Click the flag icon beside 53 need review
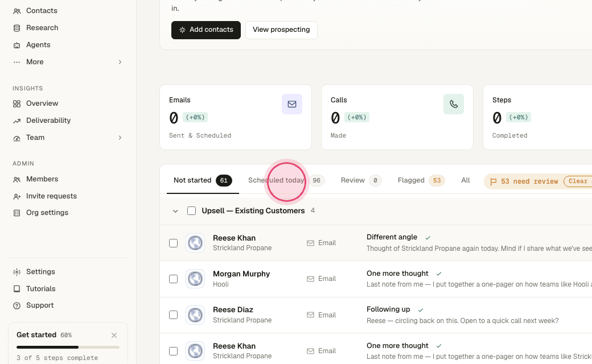Image resolution: width=592 pixels, height=364 pixels. 493,181
